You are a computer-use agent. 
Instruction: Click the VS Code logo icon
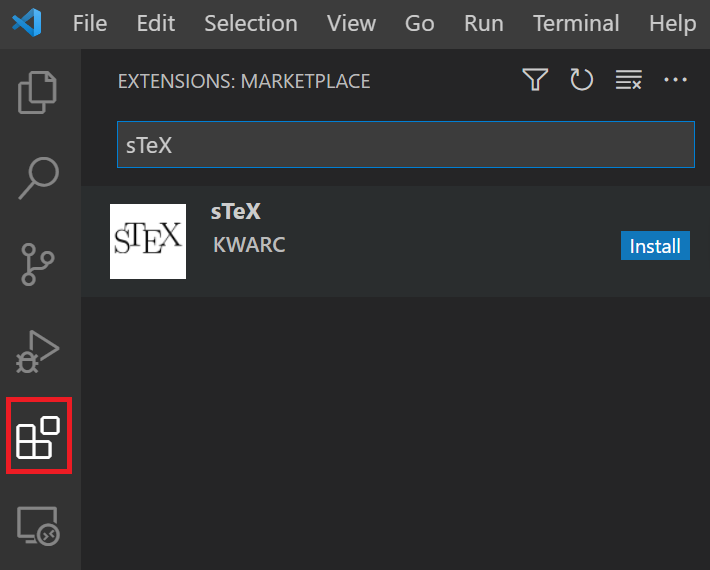(27, 23)
